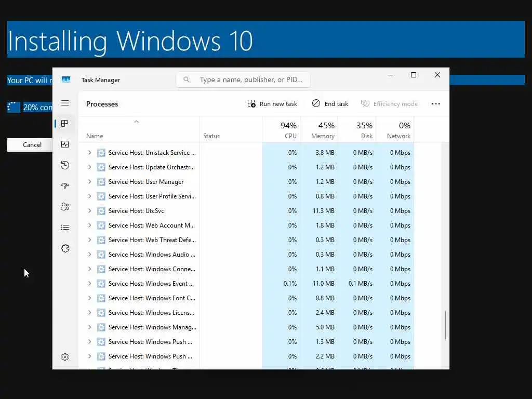Expand Service Host: Windows Event row

(89, 284)
